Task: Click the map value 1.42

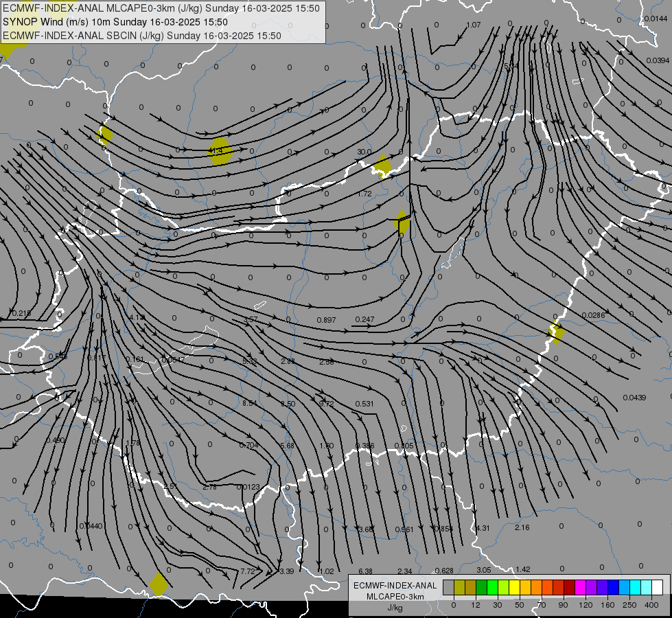Action: click(x=523, y=569)
